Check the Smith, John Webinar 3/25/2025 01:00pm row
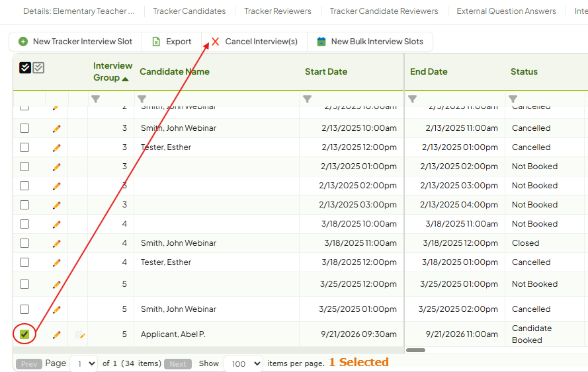The width and height of the screenshot is (588, 372). pos(24,309)
